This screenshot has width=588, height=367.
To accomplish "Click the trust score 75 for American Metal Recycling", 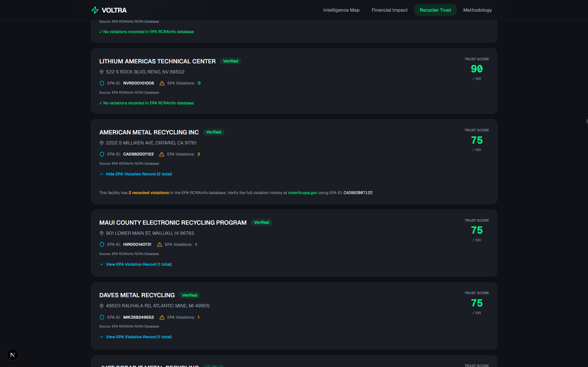I will 477,140.
